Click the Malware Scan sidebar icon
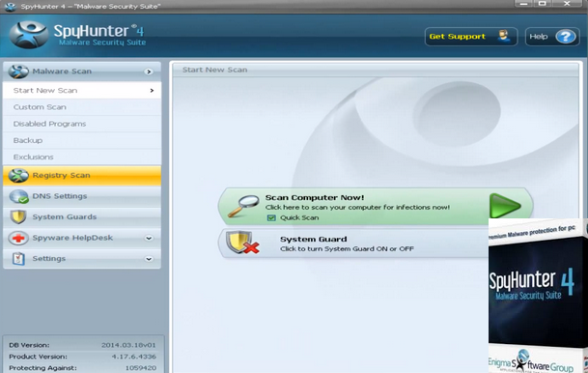588x373 pixels. tap(18, 71)
